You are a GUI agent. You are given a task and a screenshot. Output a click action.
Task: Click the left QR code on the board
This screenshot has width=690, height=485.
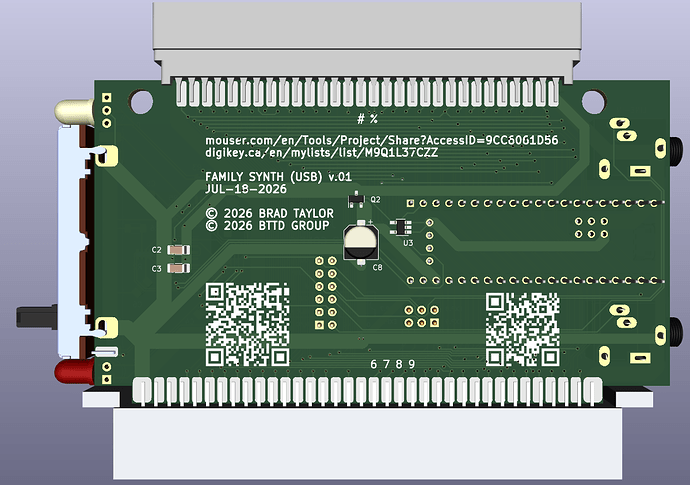247,324
